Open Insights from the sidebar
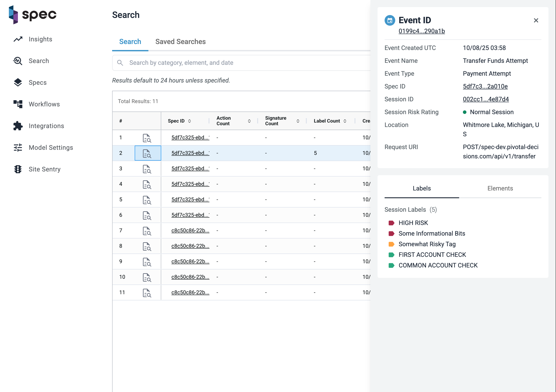Viewport: 556px width, 392px height. [x=40, y=39]
